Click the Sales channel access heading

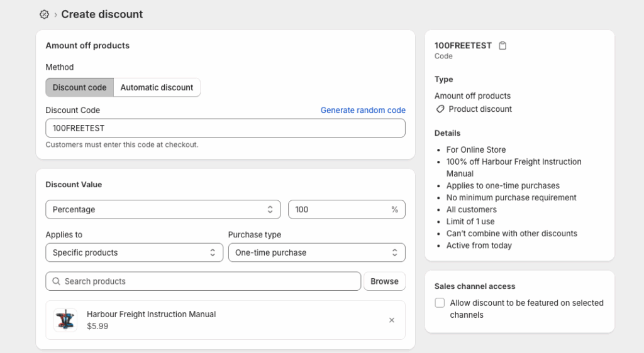pyautogui.click(x=475, y=286)
